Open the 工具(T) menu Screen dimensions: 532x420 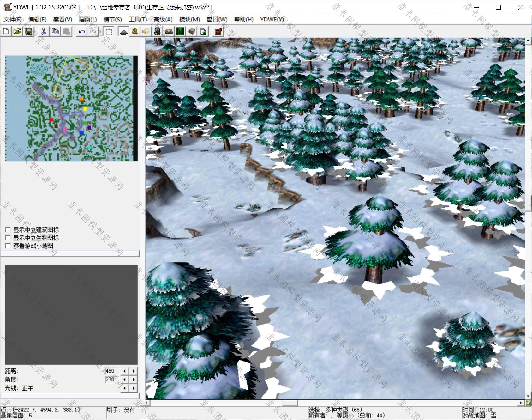tap(138, 20)
